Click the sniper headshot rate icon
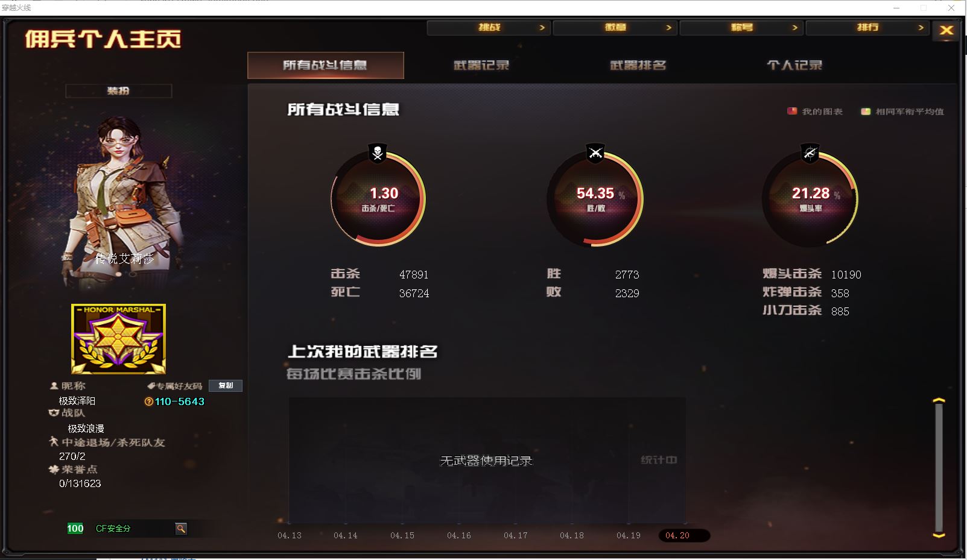The image size is (967, 560). pyautogui.click(x=810, y=153)
